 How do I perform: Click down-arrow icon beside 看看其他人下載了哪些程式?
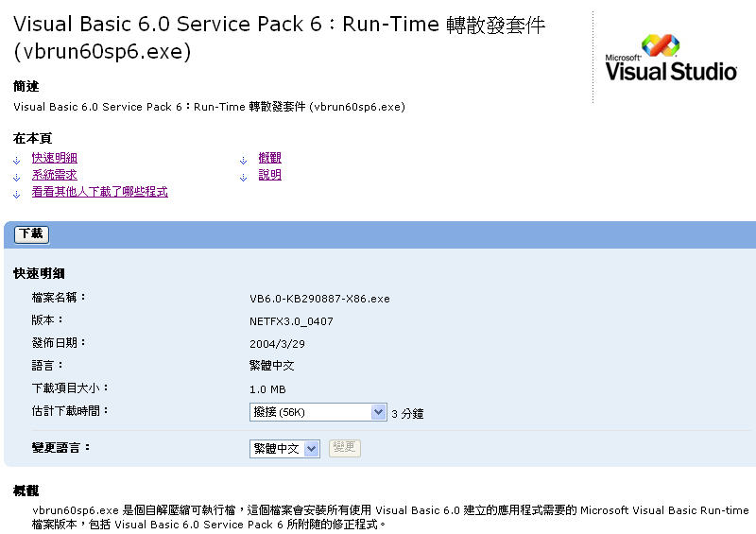coord(17,195)
